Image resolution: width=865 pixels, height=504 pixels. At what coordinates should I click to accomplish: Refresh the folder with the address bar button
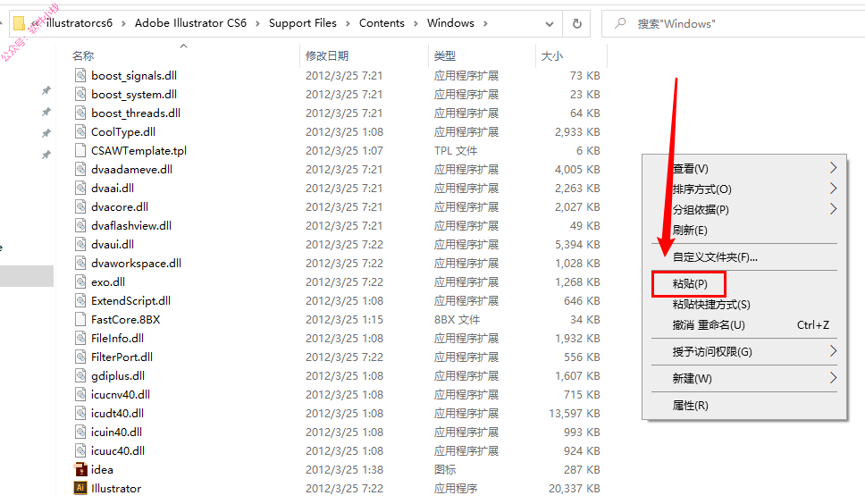[576, 24]
